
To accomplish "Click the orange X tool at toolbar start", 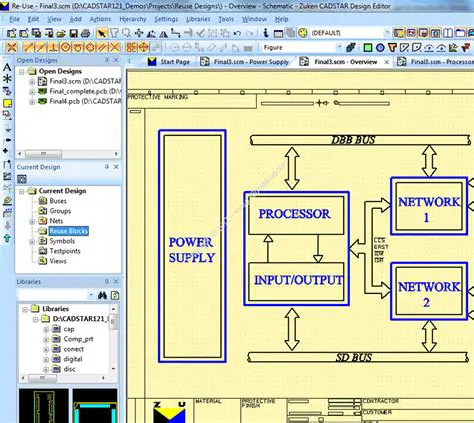I will (x=12, y=47).
